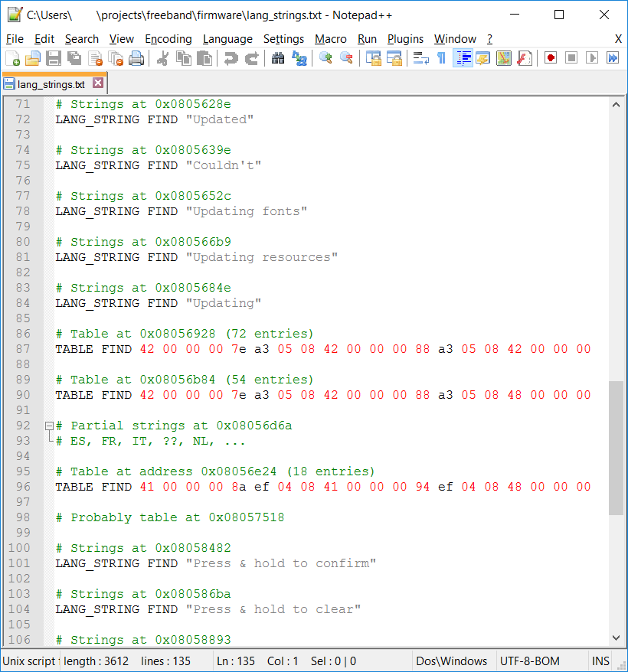Open the View menu

tap(122, 39)
